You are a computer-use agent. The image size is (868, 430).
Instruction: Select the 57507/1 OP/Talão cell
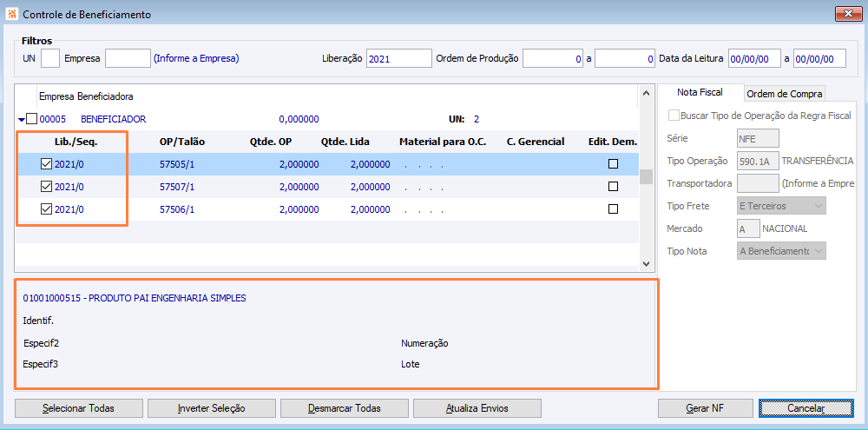(x=177, y=188)
